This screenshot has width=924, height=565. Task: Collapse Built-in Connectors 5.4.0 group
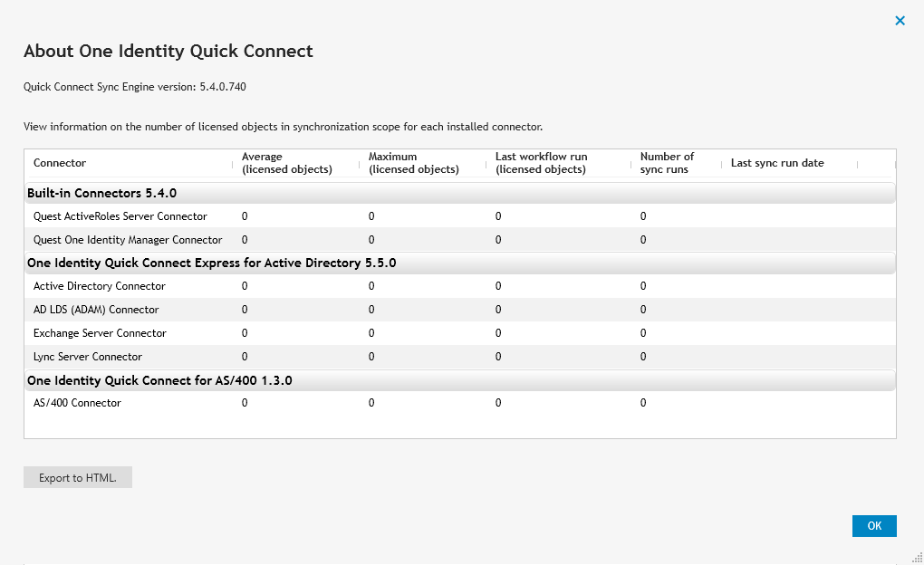459,193
